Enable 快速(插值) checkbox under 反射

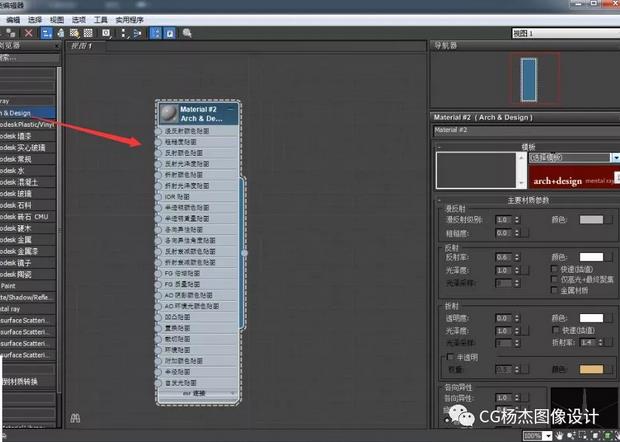pyautogui.click(x=554, y=269)
